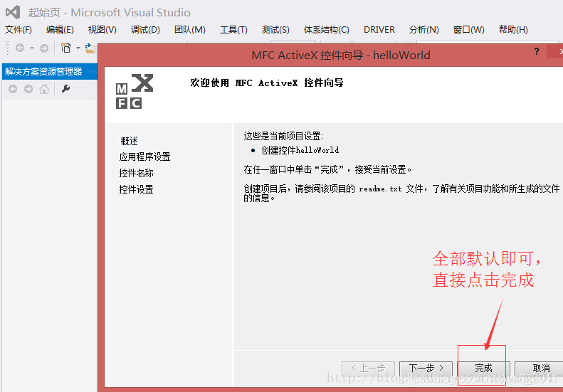Open the 测试(S) menu
The image size is (563, 392).
[x=275, y=30]
